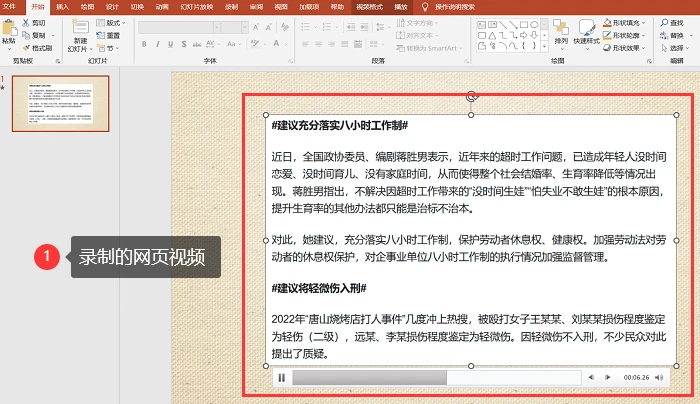Toggle center text alignment
This screenshot has height=404, width=700.
tap(319, 44)
